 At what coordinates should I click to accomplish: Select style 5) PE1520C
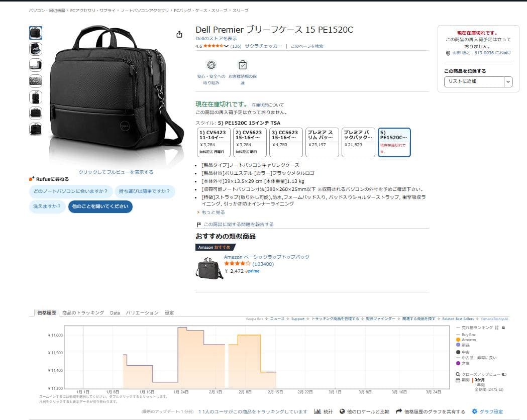(x=394, y=143)
